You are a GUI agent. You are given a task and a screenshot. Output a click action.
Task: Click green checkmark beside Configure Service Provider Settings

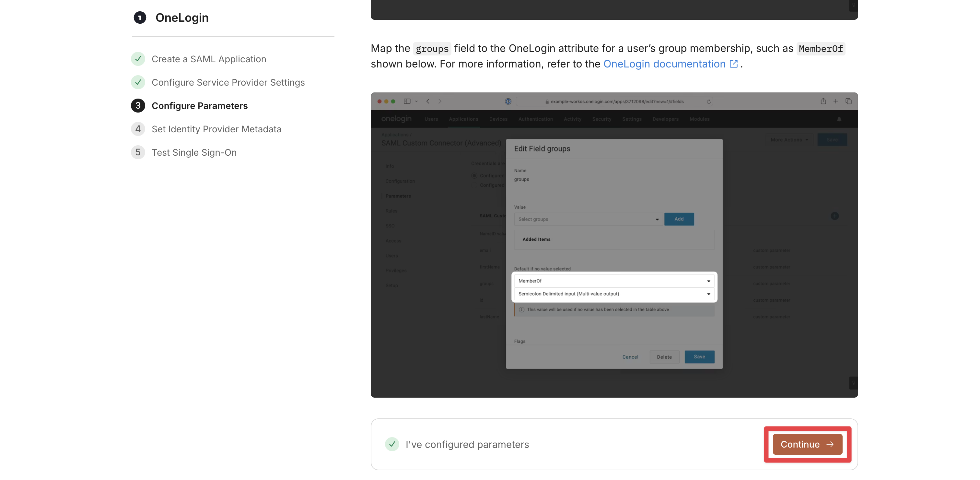[x=138, y=82]
